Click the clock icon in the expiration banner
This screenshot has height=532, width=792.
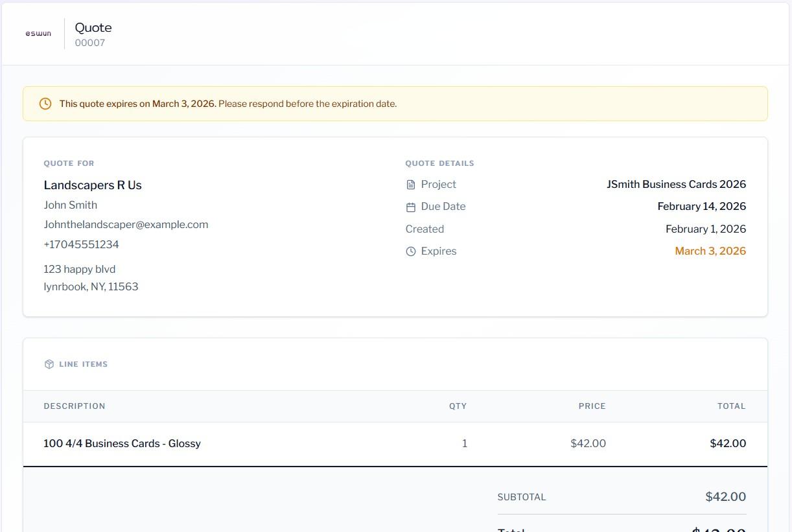[45, 103]
